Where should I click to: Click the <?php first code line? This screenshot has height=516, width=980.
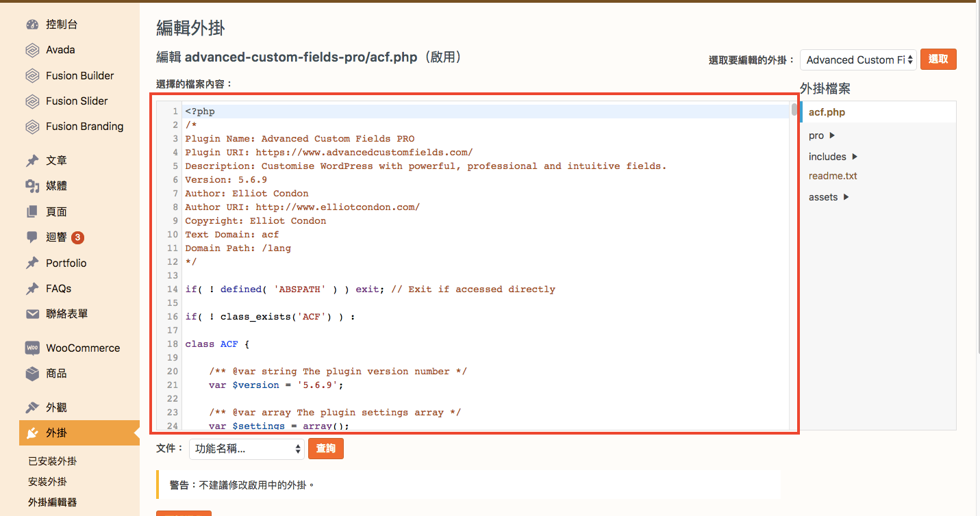pyautogui.click(x=200, y=112)
